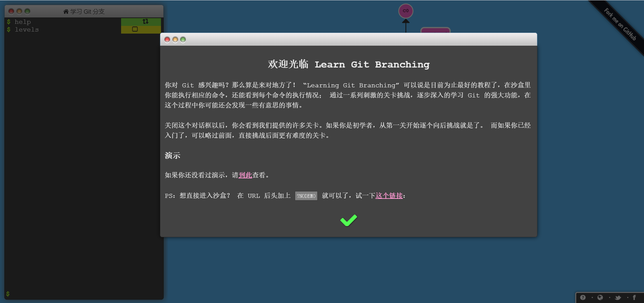The width and height of the screenshot is (644, 303).
Task: Open the demo link 到此
Action: 245,175
